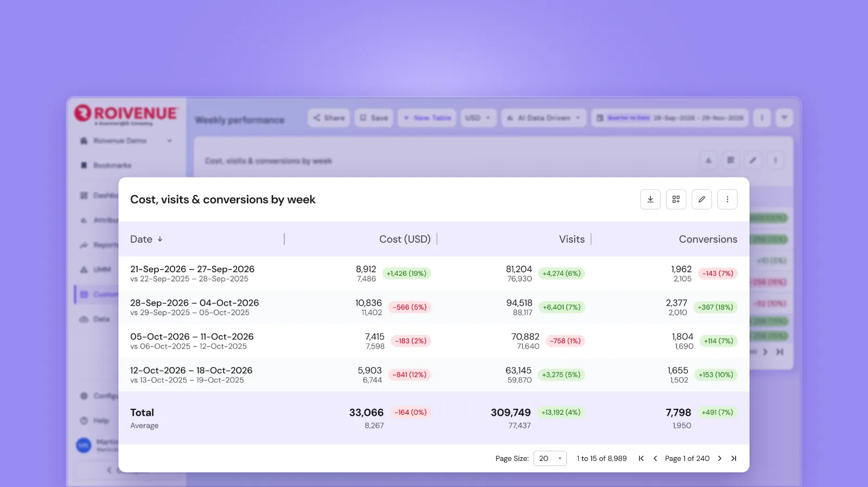Viewport: 868px width, 487px height.
Task: Click the -841 (12%) cost change badge
Action: click(x=410, y=375)
